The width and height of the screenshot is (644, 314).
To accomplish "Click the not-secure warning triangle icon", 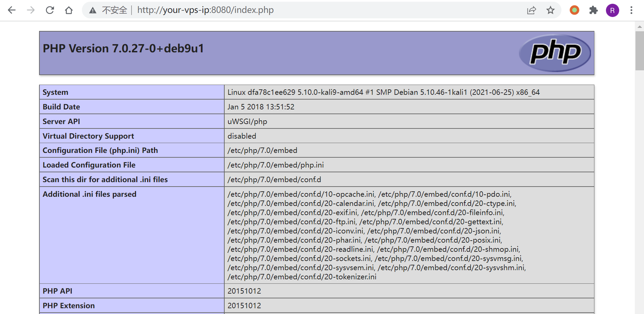I will [92, 11].
